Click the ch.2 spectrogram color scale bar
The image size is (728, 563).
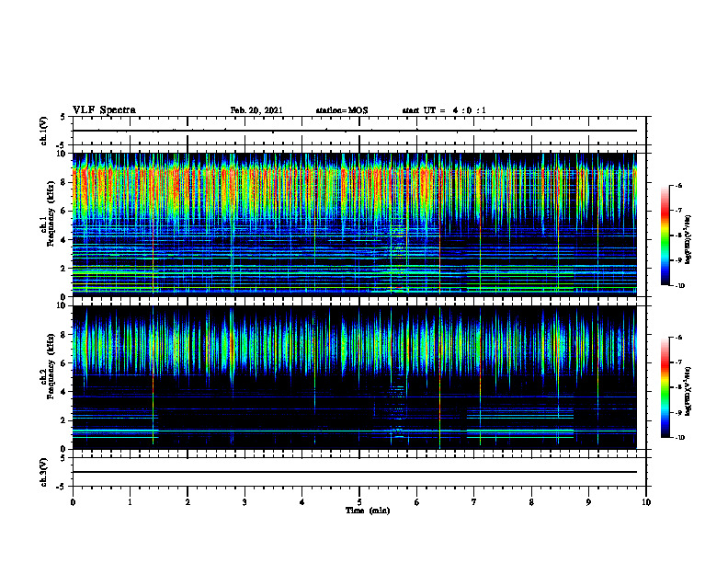[x=665, y=387]
